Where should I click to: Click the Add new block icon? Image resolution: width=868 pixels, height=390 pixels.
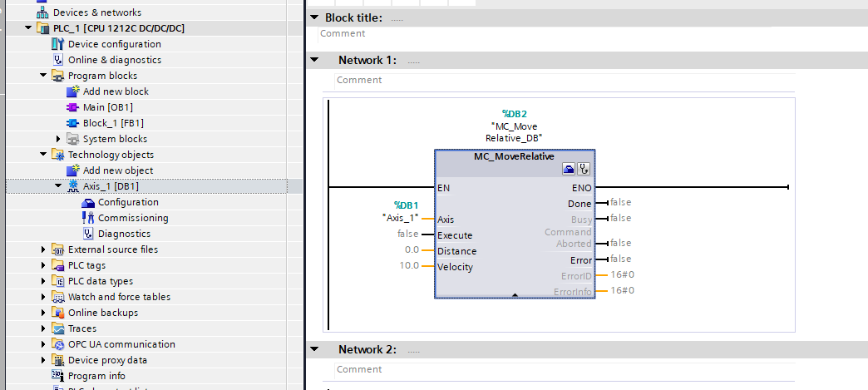coord(73,91)
